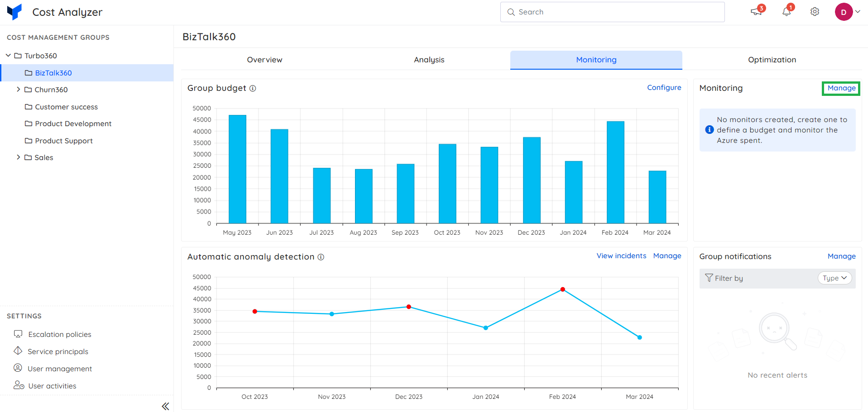The width and height of the screenshot is (868, 412).
Task: Open View incidents link
Action: [x=621, y=256]
